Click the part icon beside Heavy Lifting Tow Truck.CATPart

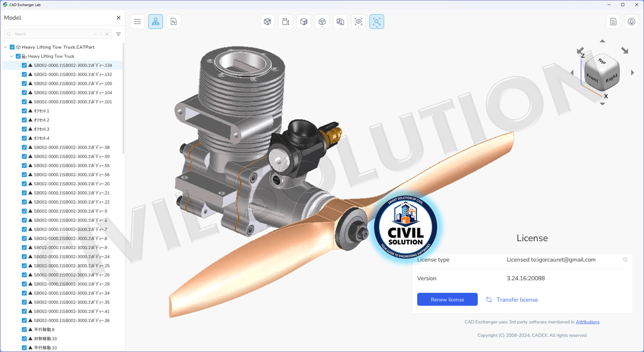tap(18, 47)
